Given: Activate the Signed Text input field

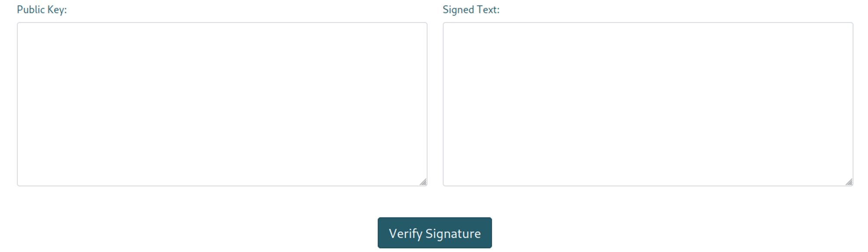Looking at the screenshot, I should click(x=648, y=104).
